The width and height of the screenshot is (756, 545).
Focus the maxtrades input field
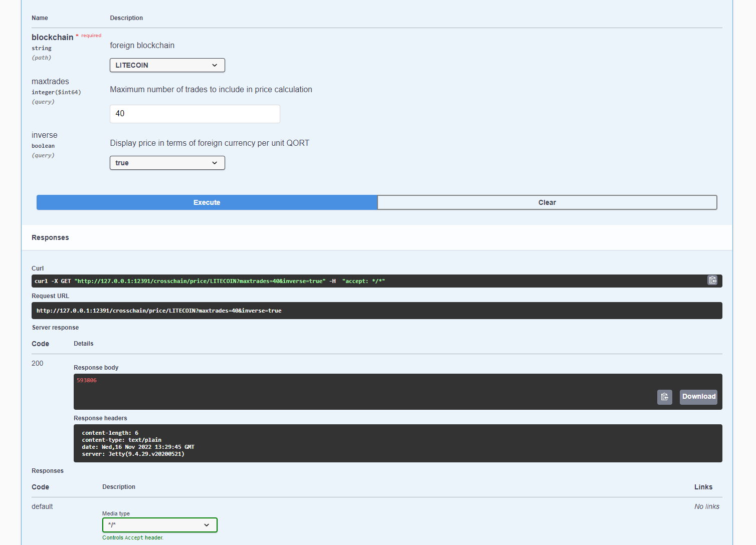[195, 114]
